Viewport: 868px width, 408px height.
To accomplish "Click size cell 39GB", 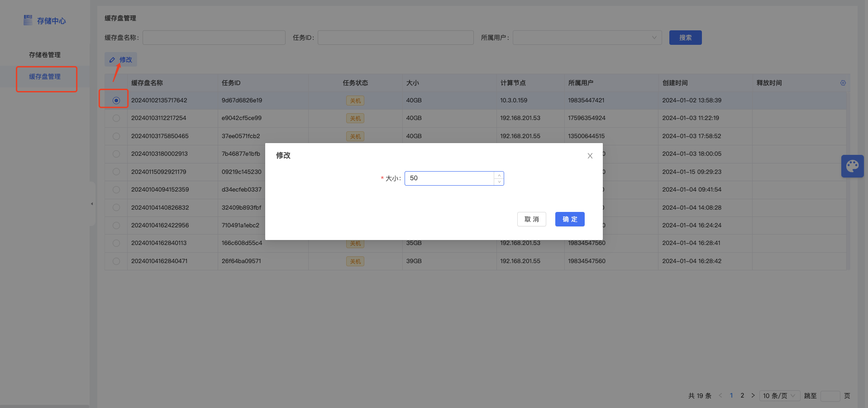I will [414, 261].
